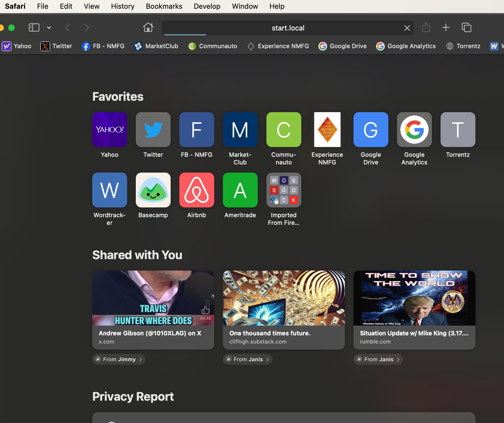
Task: Open MarketClub in the favorites bar
Action: tap(156, 46)
